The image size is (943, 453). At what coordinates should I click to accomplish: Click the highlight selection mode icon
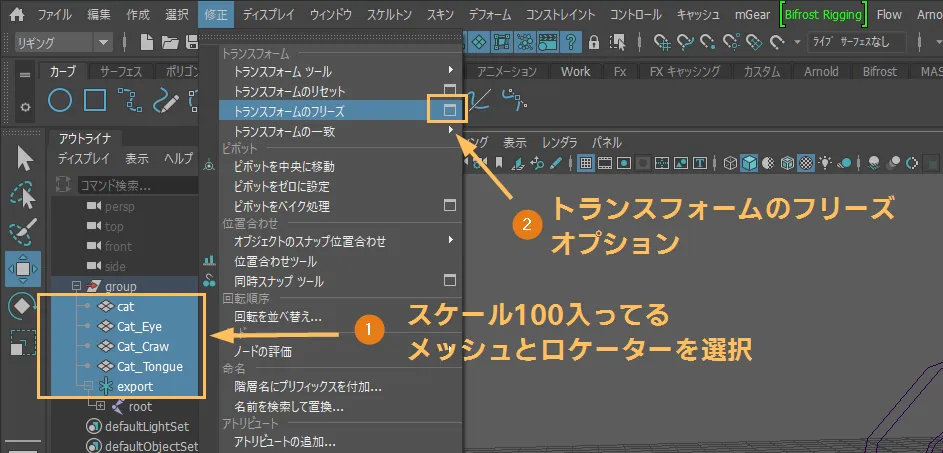pyautogui.click(x=617, y=42)
